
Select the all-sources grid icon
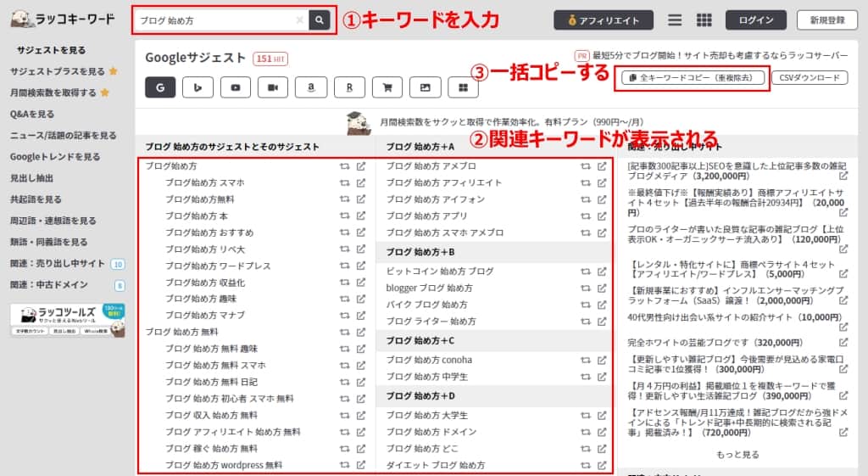[464, 87]
